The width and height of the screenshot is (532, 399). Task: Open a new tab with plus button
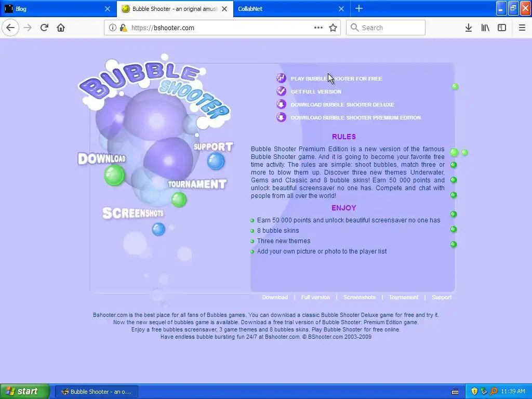(x=359, y=9)
